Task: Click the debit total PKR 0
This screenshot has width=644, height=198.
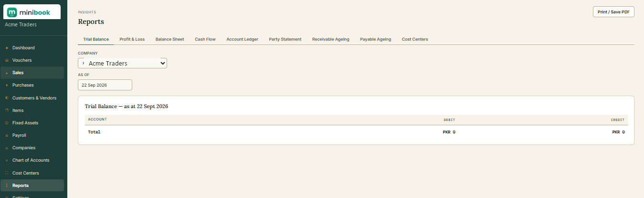Action: (449, 132)
